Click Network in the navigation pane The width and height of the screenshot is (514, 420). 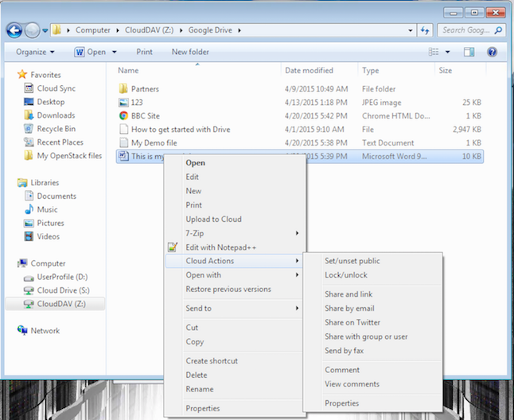(x=45, y=331)
